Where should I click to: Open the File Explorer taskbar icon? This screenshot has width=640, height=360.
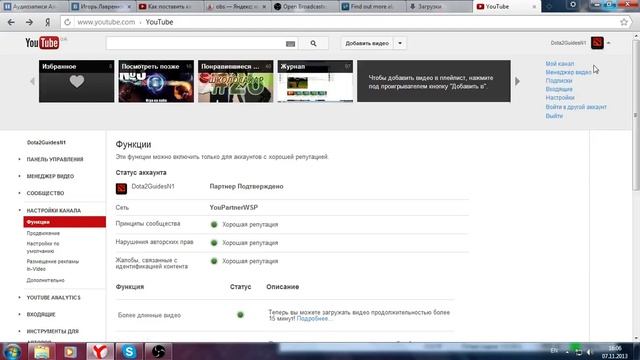click(x=42, y=351)
